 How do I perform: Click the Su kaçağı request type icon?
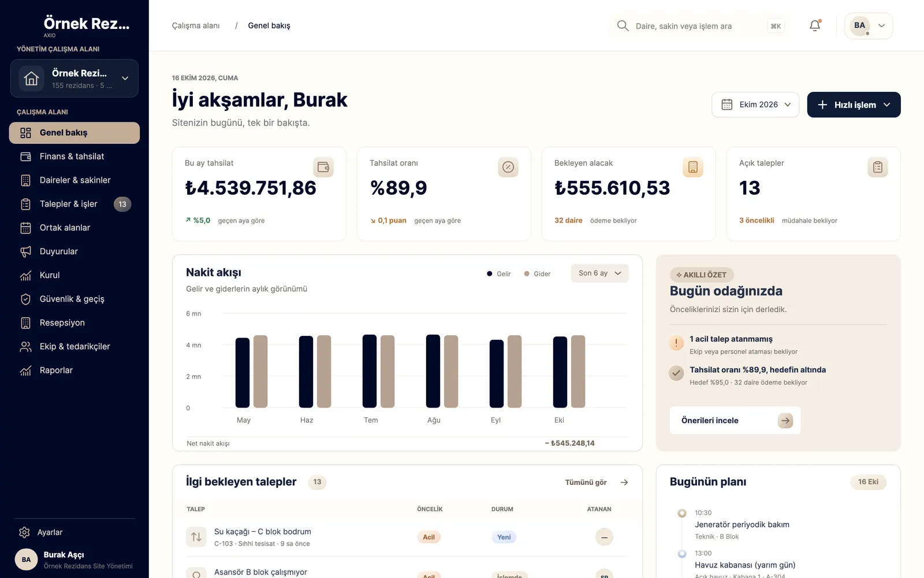click(196, 537)
